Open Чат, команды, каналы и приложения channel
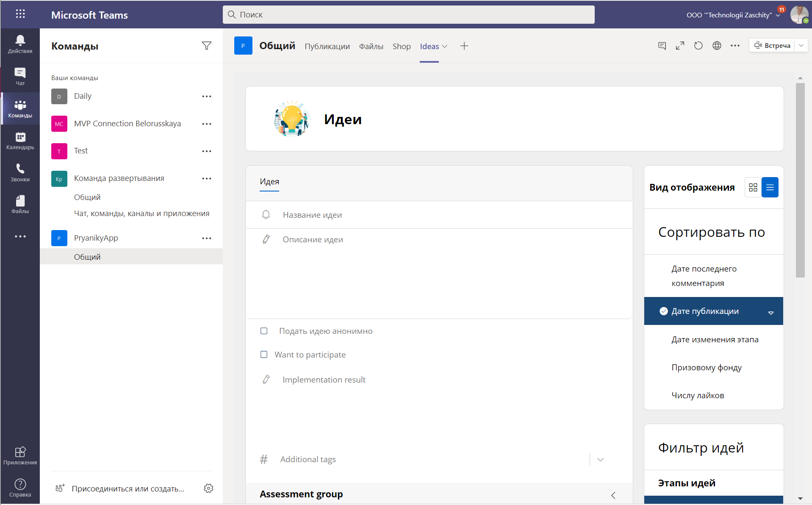This screenshot has height=505, width=812. pyautogui.click(x=141, y=213)
